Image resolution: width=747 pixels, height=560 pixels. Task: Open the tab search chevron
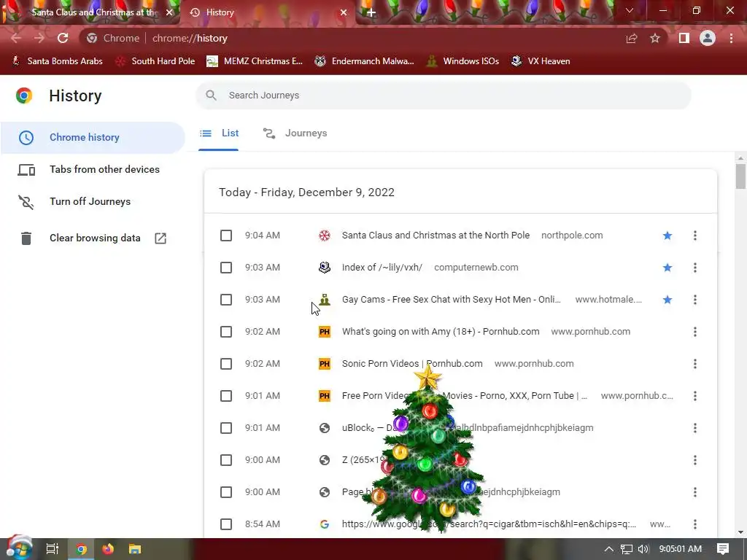630,10
